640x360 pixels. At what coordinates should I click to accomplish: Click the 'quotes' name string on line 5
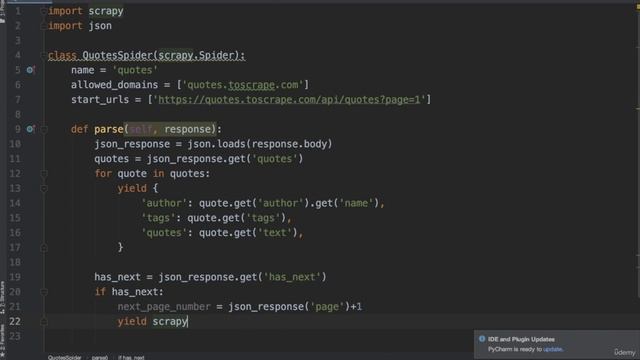pyautogui.click(x=135, y=70)
